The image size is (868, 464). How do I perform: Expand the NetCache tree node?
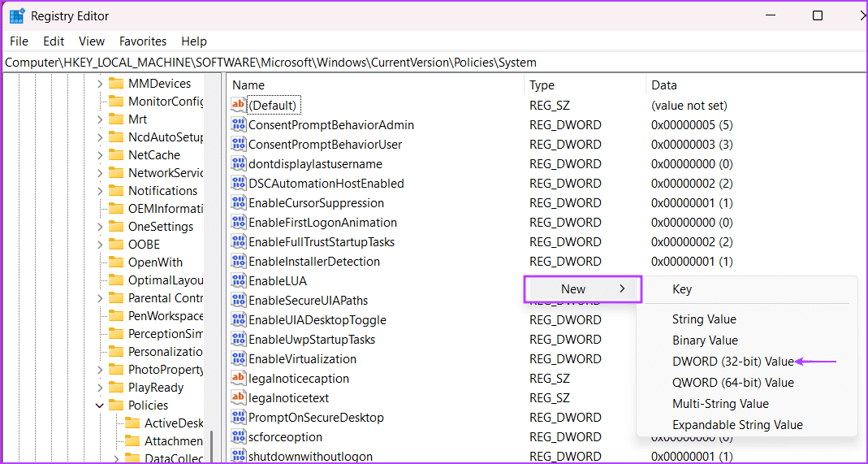100,155
